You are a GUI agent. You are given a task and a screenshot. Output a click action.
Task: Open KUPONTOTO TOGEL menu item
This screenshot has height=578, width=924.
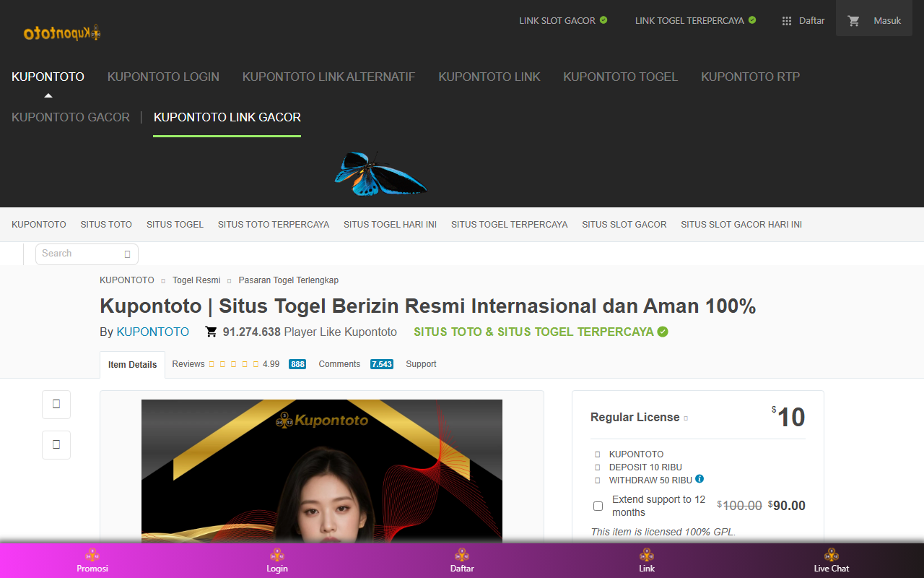(621, 77)
